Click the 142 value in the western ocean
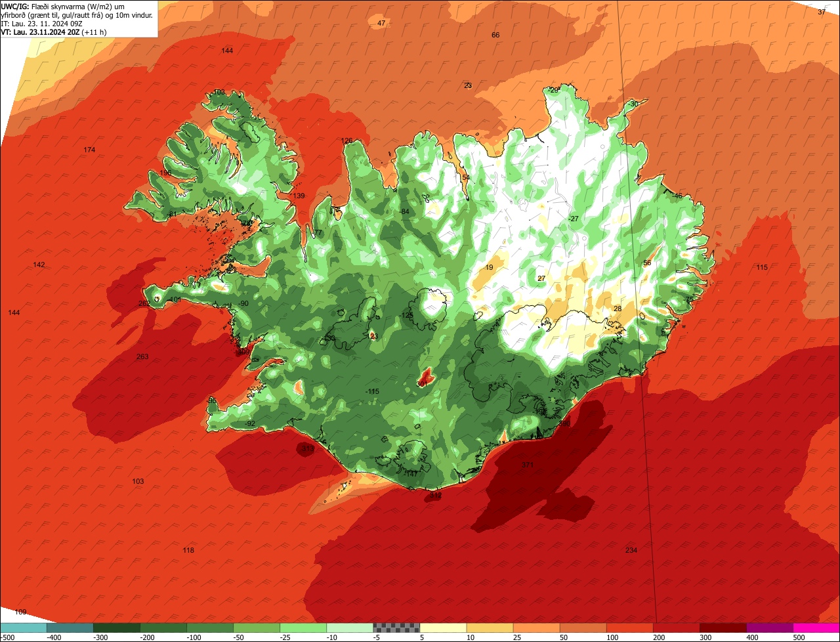This screenshot has height=642, width=840. 39,265
